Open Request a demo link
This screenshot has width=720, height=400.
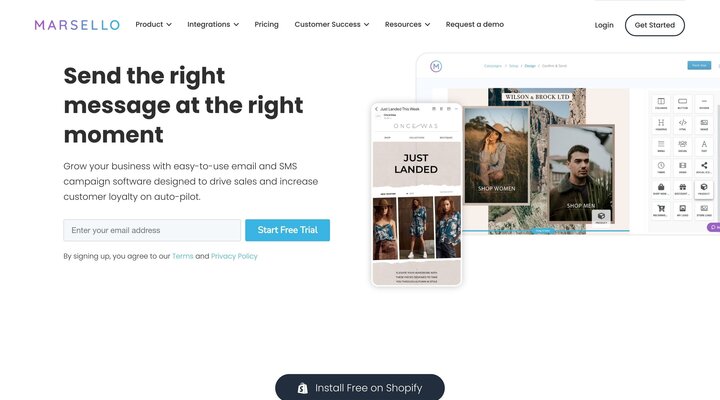click(x=474, y=24)
